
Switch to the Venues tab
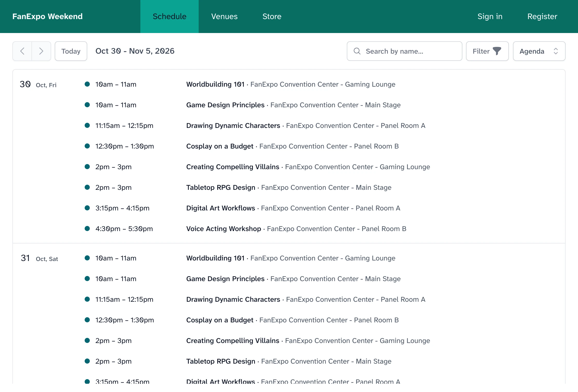coord(224,17)
